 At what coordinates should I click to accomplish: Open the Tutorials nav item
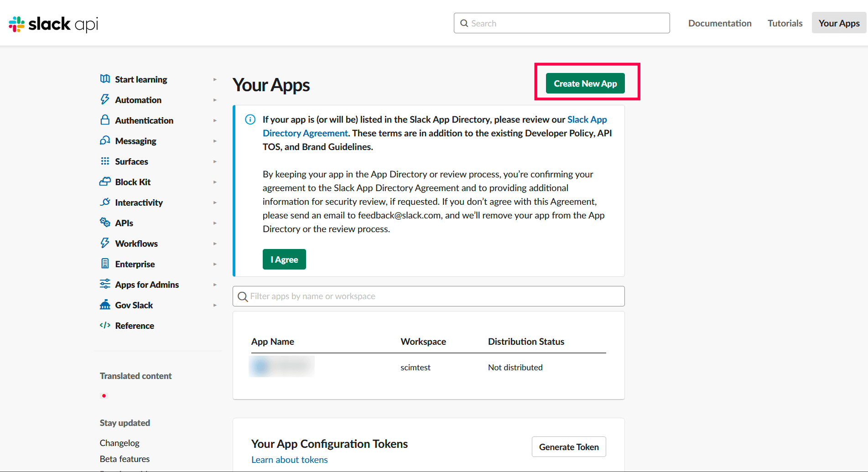(x=785, y=23)
